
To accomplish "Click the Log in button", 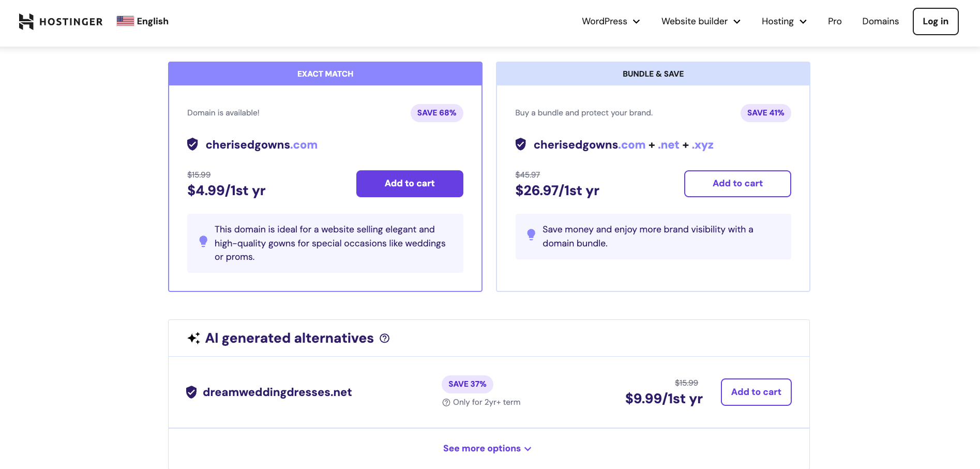I will point(935,21).
